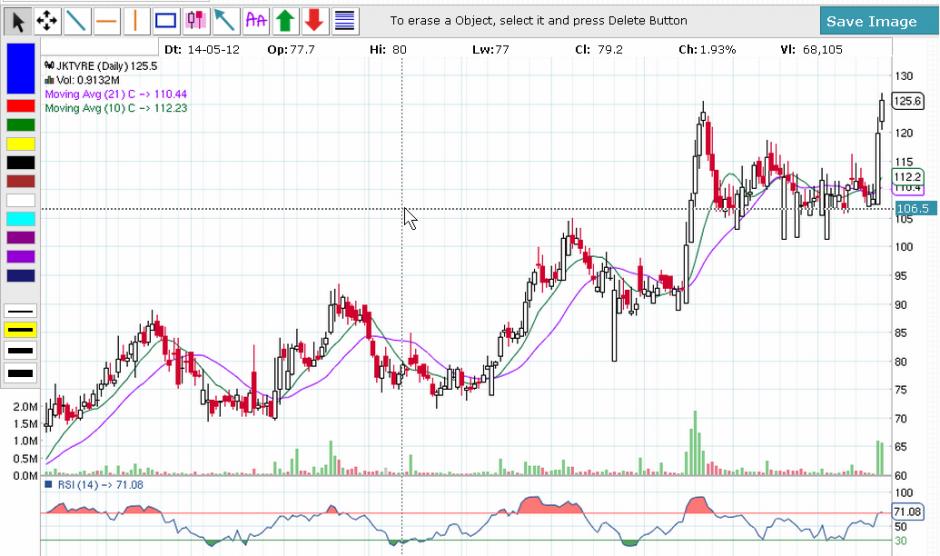
Task: Select the teal arrow annotation tool
Action: [225, 21]
